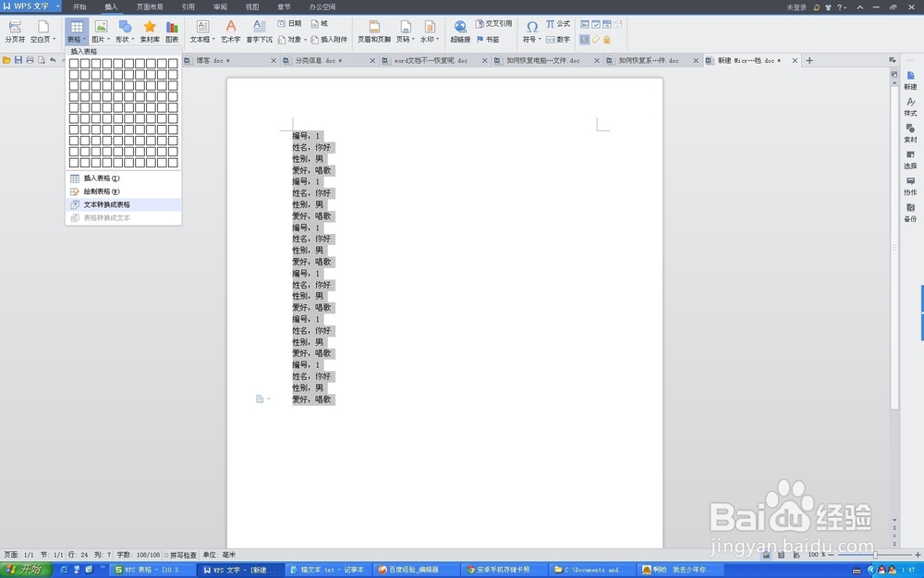
Task: Expand the WPS 文字 application menu arrow
Action: tap(57, 6)
